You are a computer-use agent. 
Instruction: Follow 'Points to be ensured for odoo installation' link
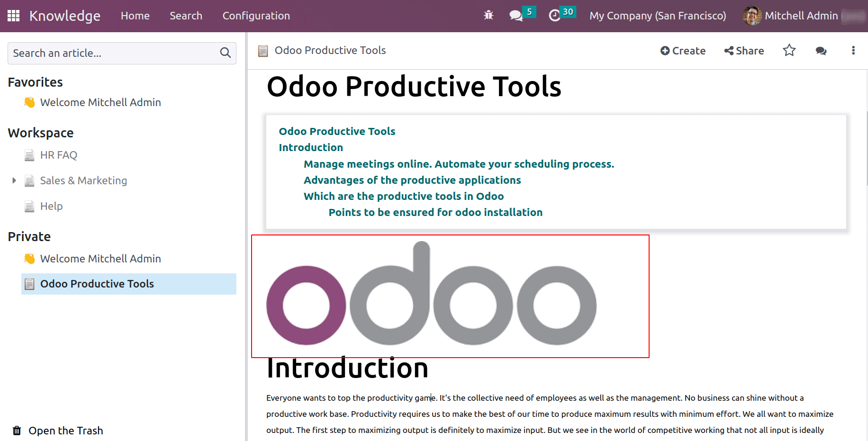tap(435, 212)
